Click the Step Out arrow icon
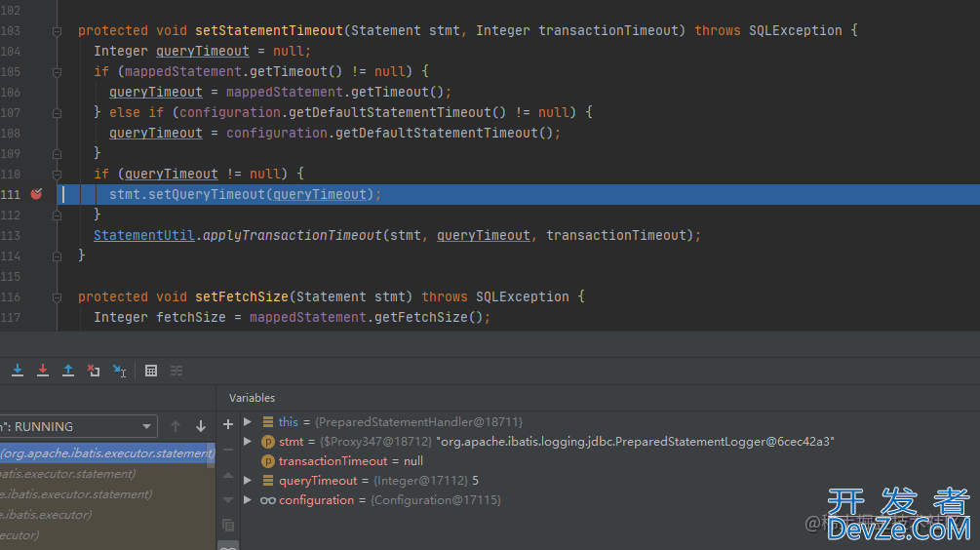Viewport: 980px width, 550px height. tap(68, 371)
